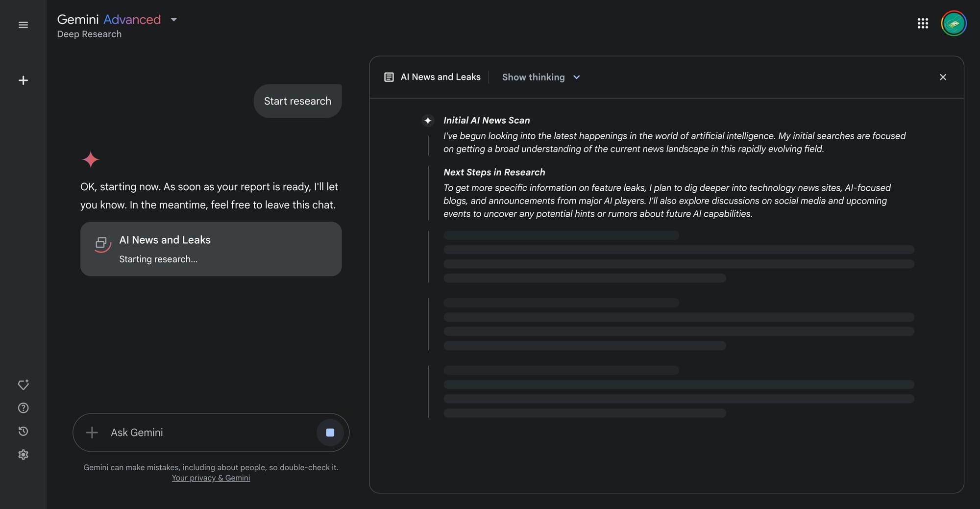Click the 'OK, starting now' response text
The image size is (980, 509).
209,196
